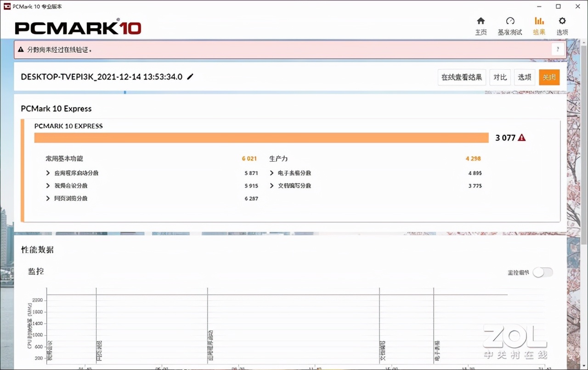
Task: Click the PCMark app icon in title bar
Action: click(x=6, y=6)
